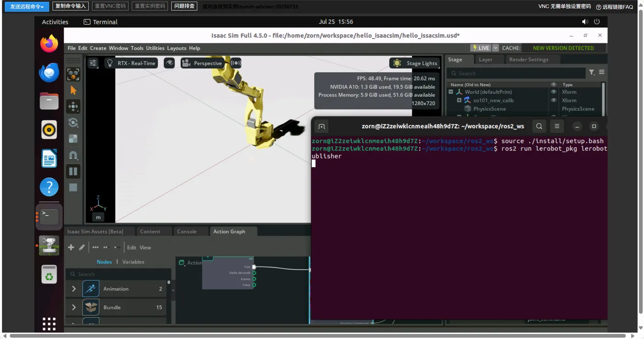Stop the simulation
644x339 pixels.
(x=73, y=187)
